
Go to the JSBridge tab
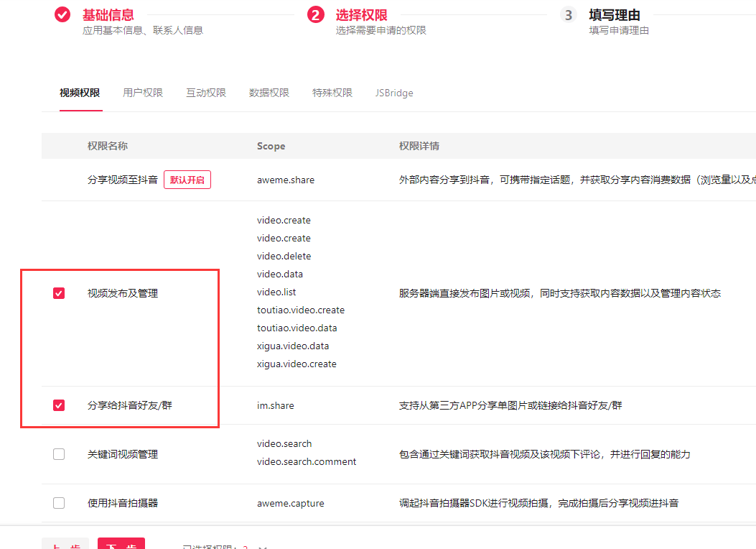tap(394, 93)
